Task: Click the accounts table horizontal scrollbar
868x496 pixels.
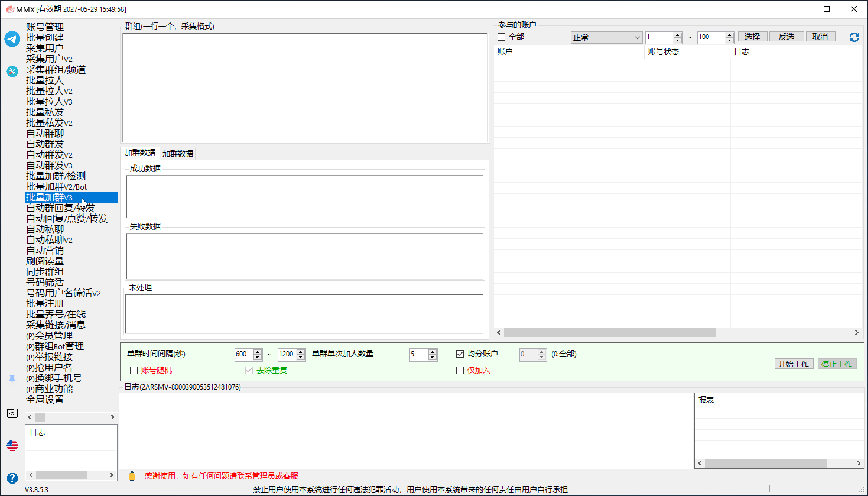Action: (610, 332)
